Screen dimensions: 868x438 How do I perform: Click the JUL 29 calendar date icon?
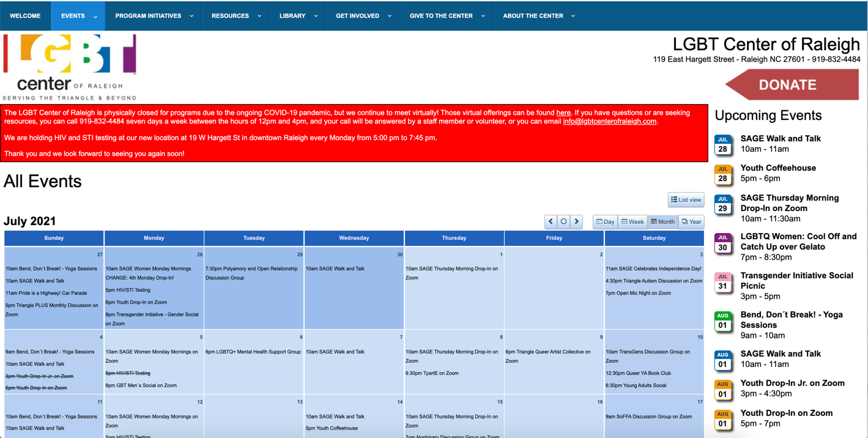coord(722,204)
